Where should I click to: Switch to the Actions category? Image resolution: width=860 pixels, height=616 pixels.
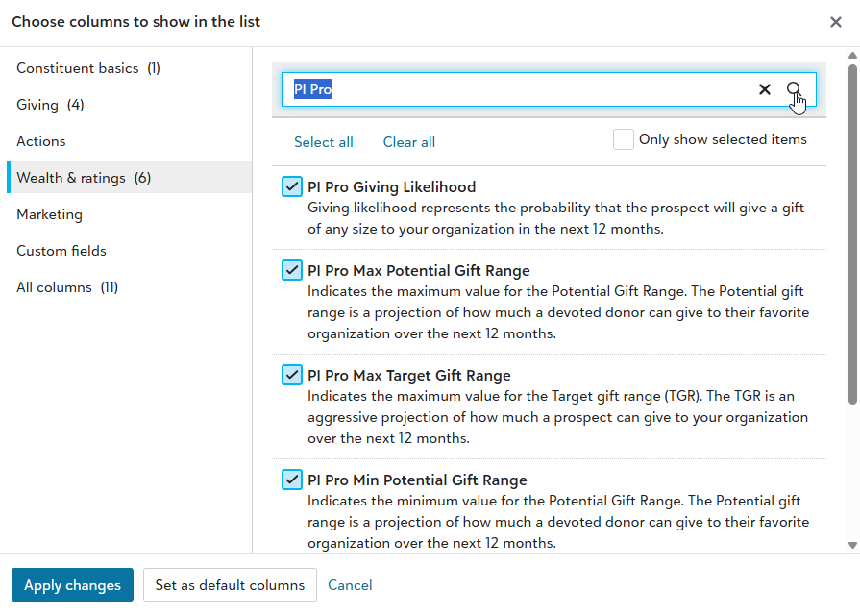(x=41, y=140)
